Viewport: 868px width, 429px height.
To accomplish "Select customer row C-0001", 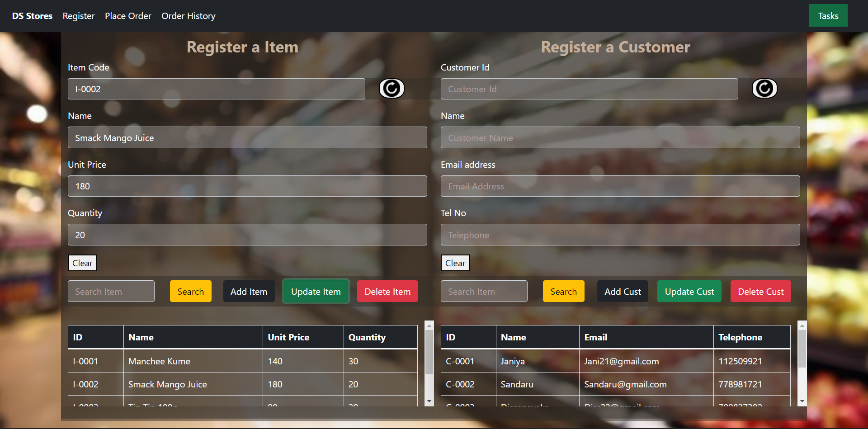I will point(616,361).
